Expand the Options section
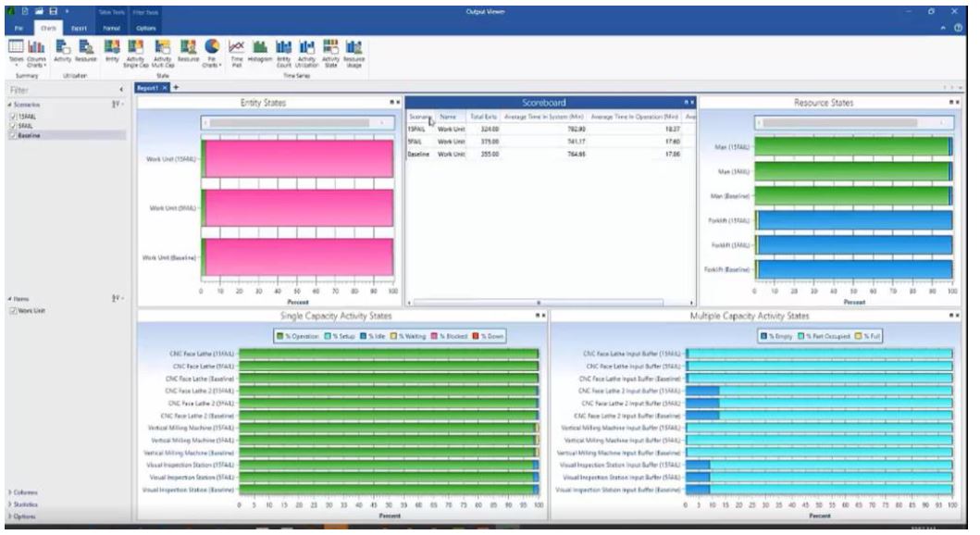Image resolution: width=980 pixels, height=535 pixels. coord(9,516)
